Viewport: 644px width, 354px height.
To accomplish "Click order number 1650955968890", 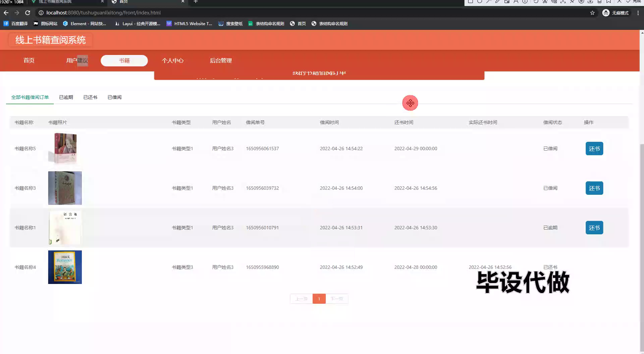I will tap(262, 267).
